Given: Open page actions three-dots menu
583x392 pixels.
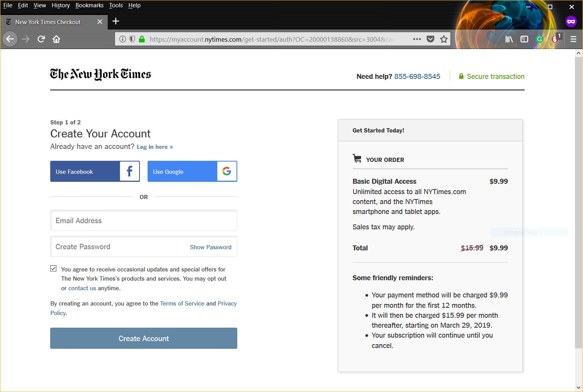Looking at the screenshot, I should 417,39.
